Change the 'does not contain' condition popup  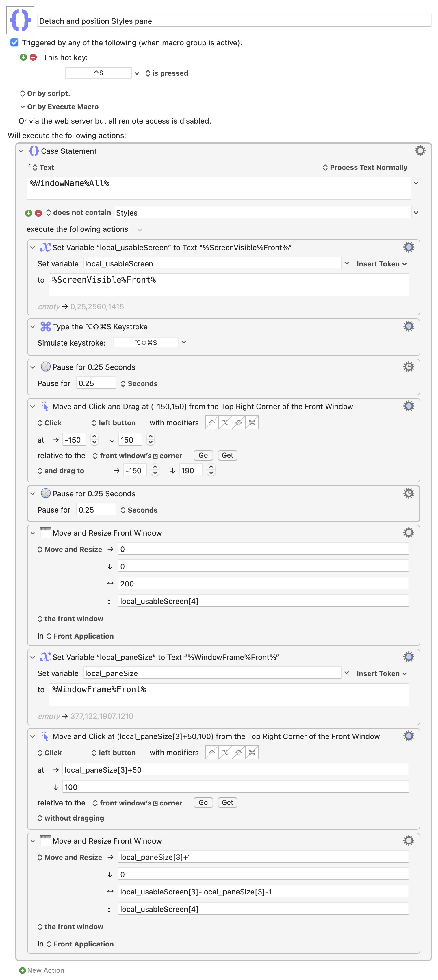(78, 213)
